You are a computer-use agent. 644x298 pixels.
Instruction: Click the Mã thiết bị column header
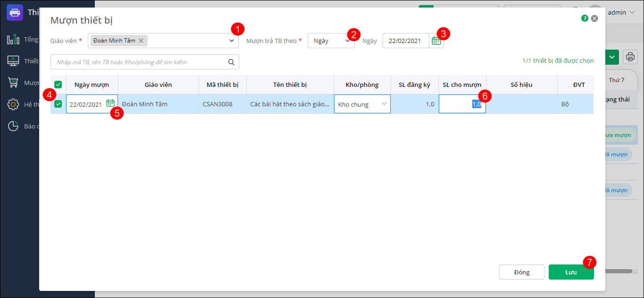223,85
